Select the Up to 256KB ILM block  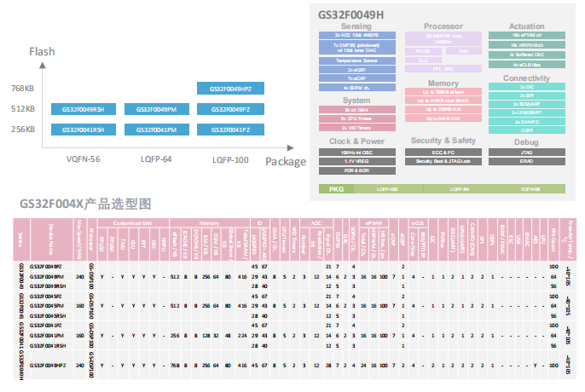pos(443,110)
